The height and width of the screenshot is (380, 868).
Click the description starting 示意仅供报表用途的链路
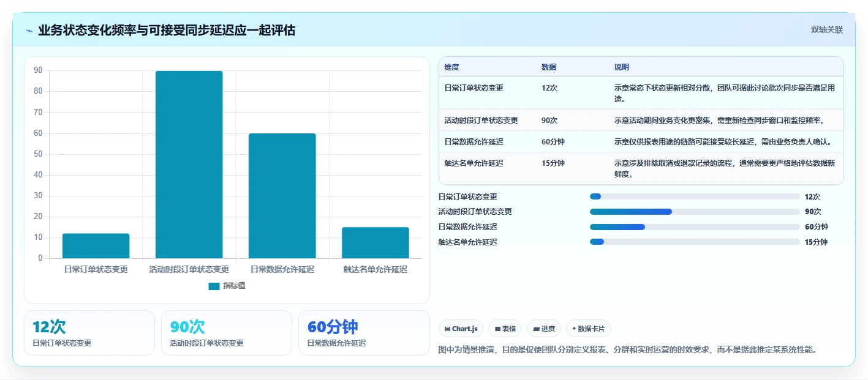click(723, 142)
